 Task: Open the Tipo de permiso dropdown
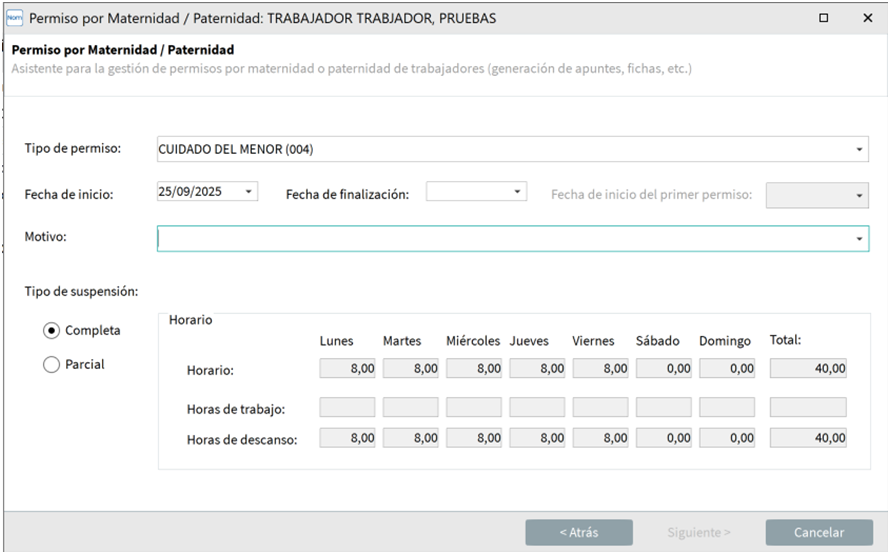coord(859,150)
